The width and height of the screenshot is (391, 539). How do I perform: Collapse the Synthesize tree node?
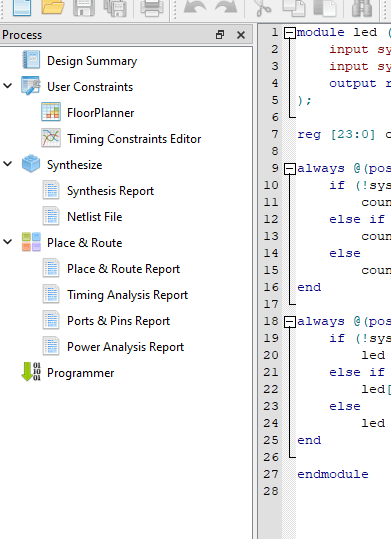[x=8, y=164]
